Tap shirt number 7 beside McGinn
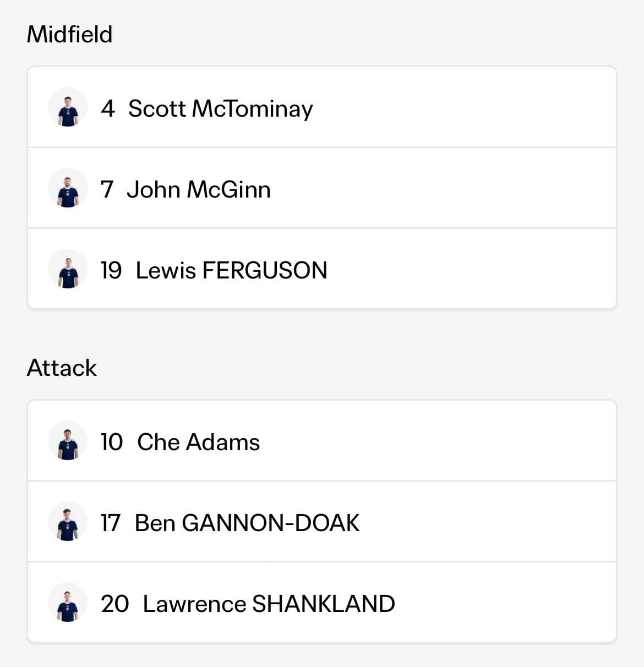 (107, 189)
